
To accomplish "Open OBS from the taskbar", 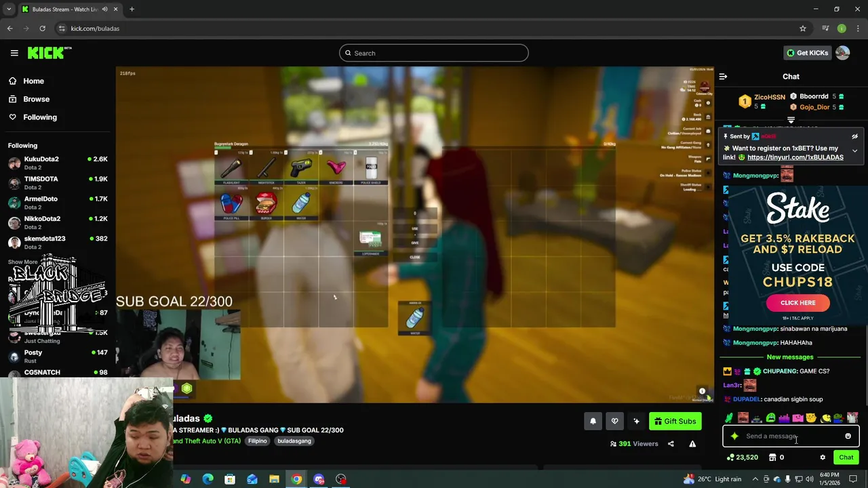I will click(x=341, y=479).
